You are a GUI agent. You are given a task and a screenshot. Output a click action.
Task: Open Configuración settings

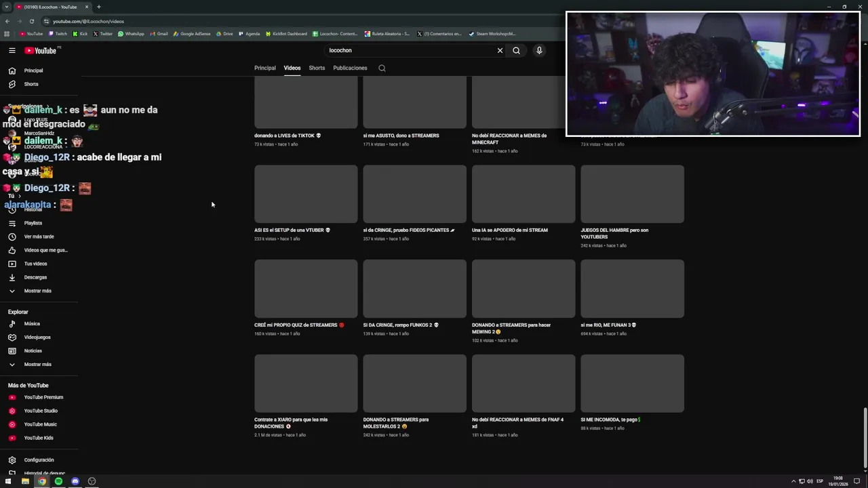coord(39,460)
